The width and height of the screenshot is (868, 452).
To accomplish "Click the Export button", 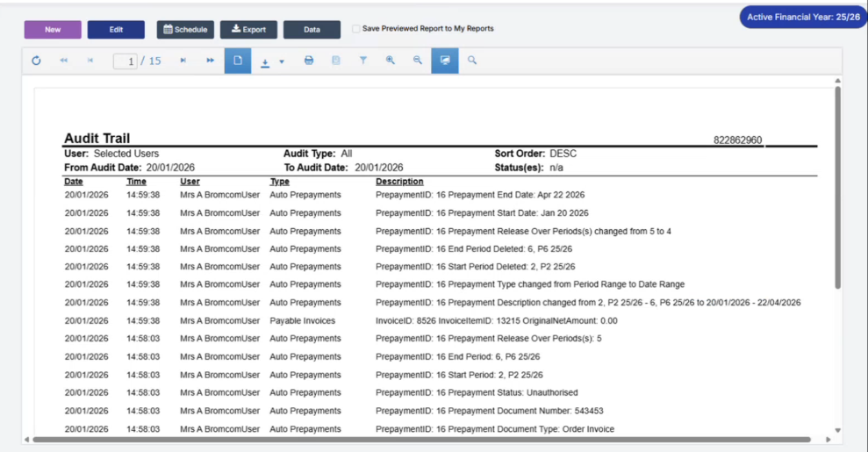I will tap(248, 30).
